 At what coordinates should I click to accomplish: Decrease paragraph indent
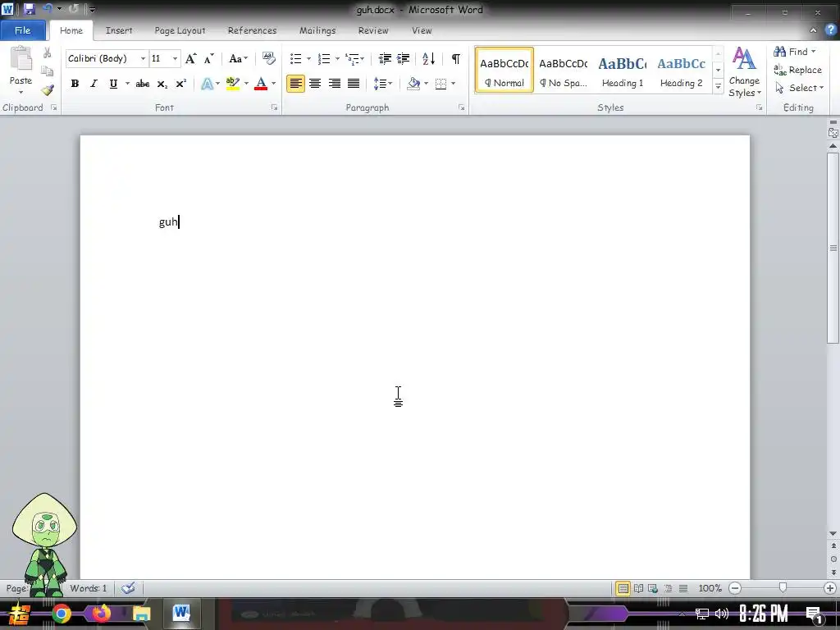click(385, 58)
